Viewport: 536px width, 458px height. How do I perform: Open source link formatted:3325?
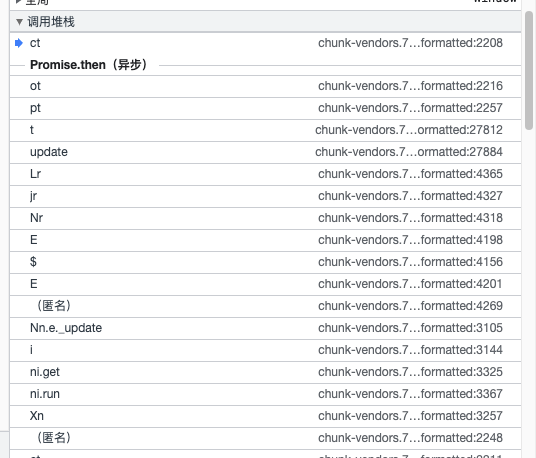[x=410, y=372]
